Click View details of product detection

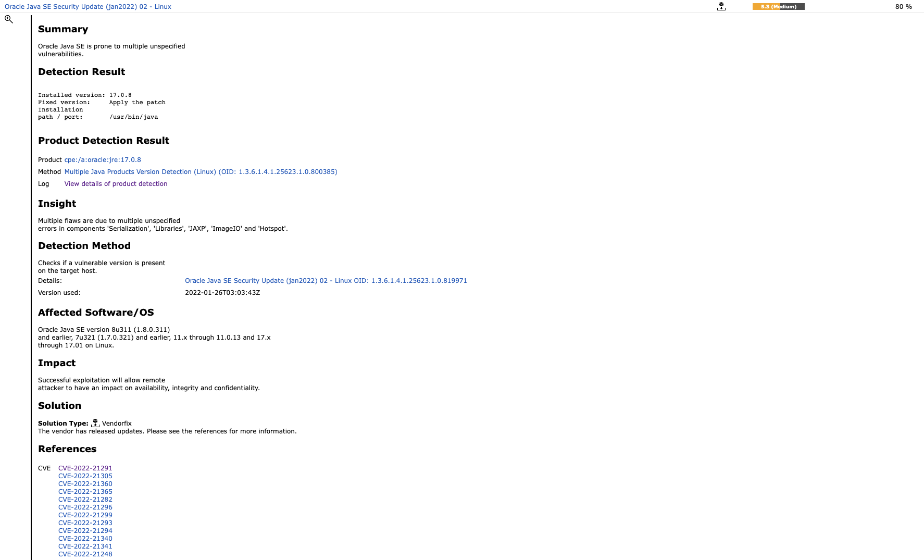coord(116,184)
